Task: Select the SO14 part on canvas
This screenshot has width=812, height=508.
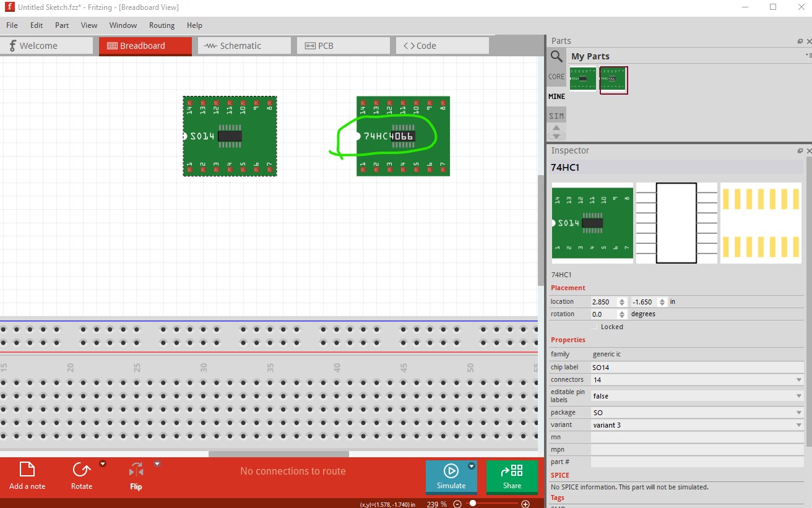Action: click(230, 136)
